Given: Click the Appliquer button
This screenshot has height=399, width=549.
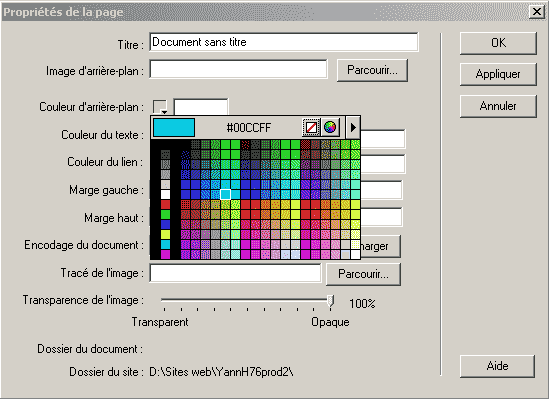Looking at the screenshot, I should [498, 74].
